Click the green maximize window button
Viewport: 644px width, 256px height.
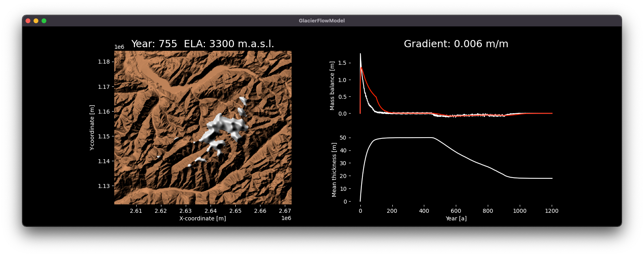44,21
